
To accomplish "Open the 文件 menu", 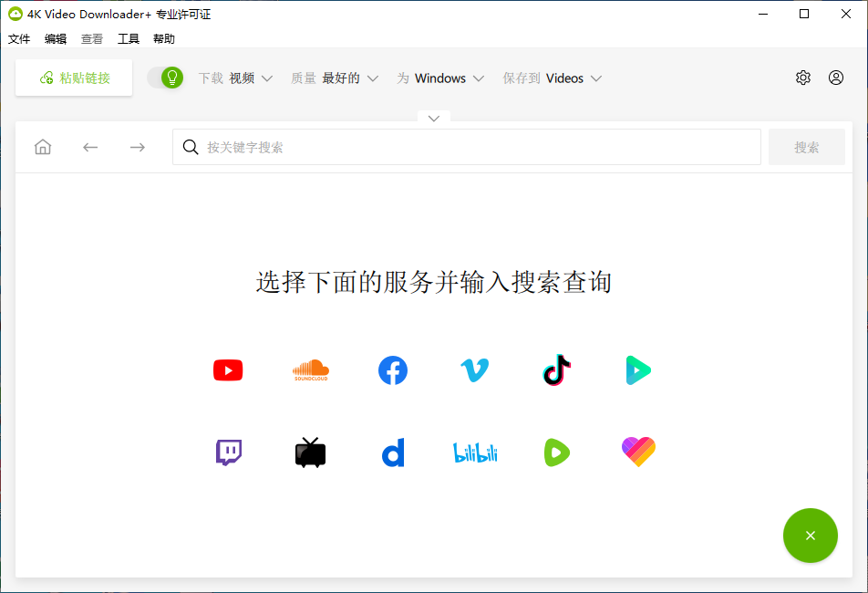I will pos(19,38).
